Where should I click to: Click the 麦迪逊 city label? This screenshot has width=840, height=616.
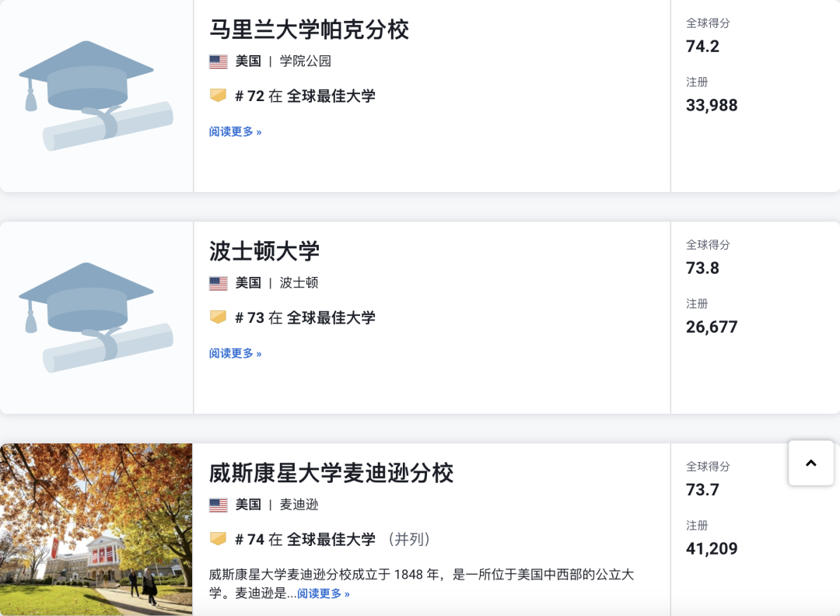299,505
